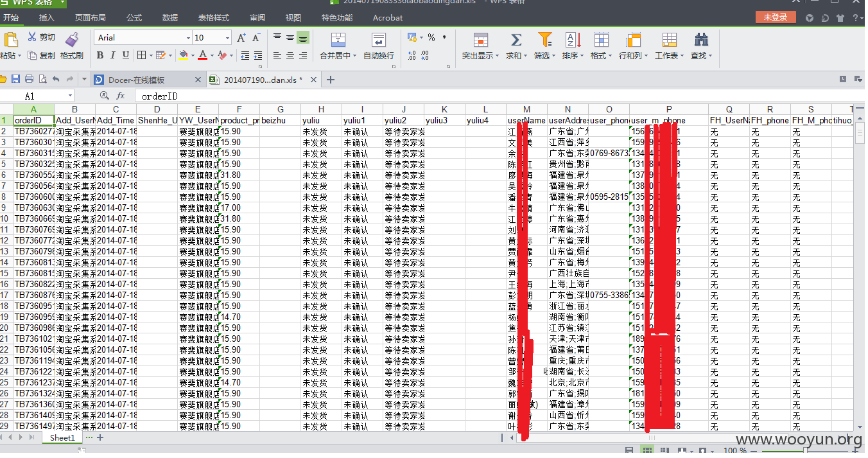Open the font color dropdown arrow
868x458 pixels.
213,56
